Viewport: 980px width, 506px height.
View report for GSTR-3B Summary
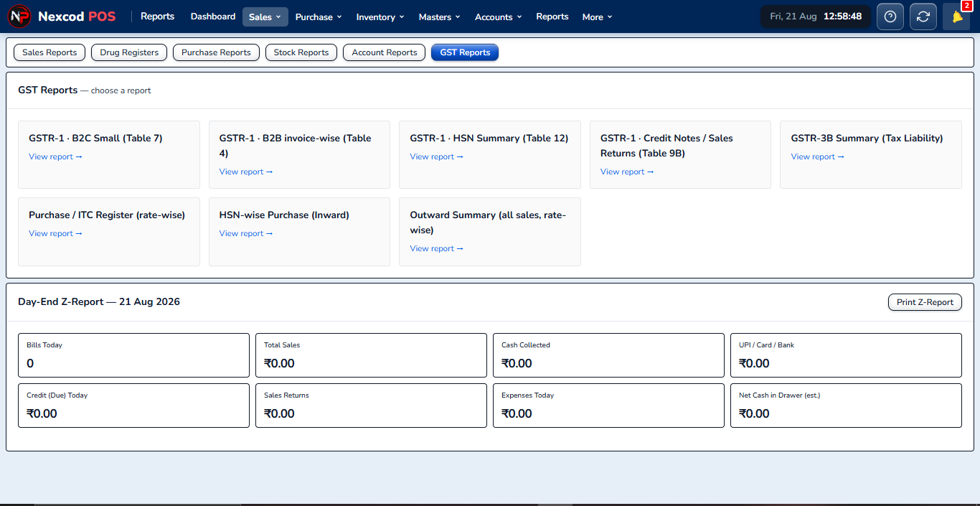tap(818, 156)
